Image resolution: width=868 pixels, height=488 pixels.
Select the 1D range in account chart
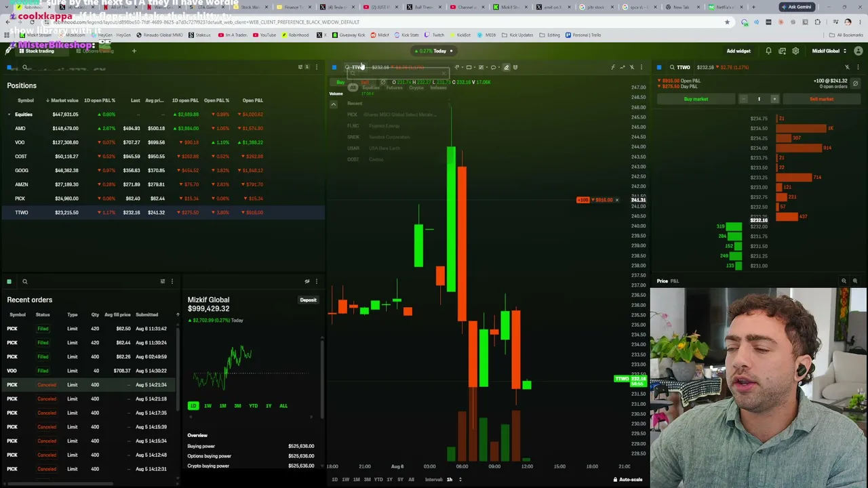[x=193, y=406]
